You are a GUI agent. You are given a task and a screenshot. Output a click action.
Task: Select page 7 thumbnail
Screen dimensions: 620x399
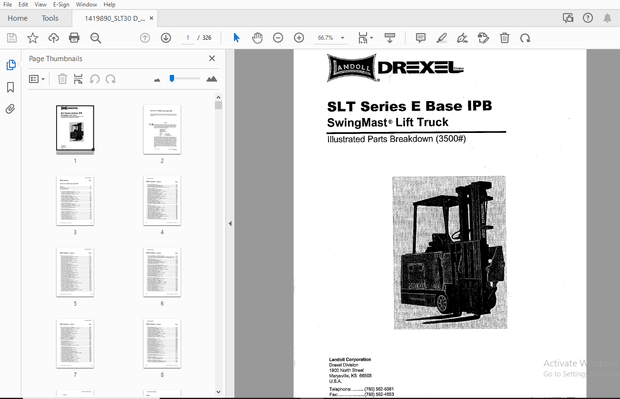tap(75, 343)
